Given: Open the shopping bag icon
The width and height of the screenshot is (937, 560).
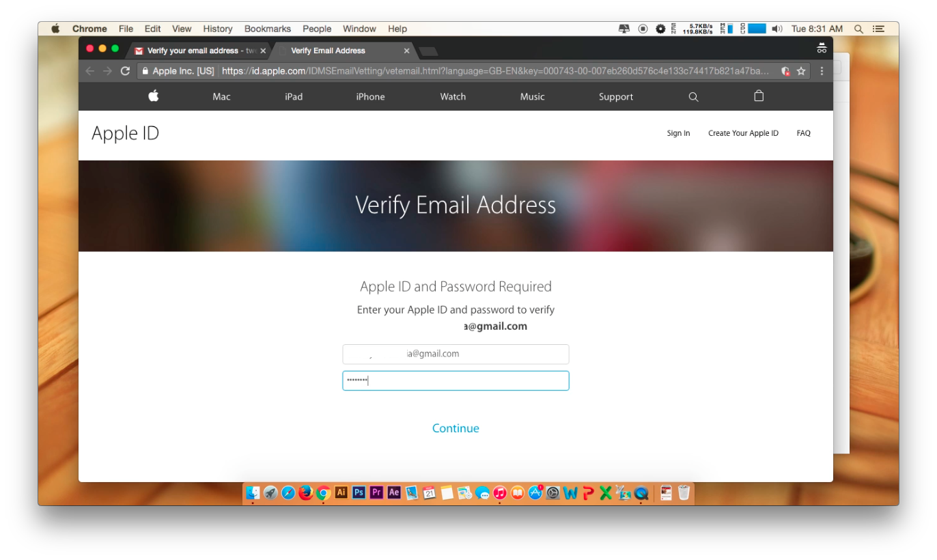Looking at the screenshot, I should [759, 96].
